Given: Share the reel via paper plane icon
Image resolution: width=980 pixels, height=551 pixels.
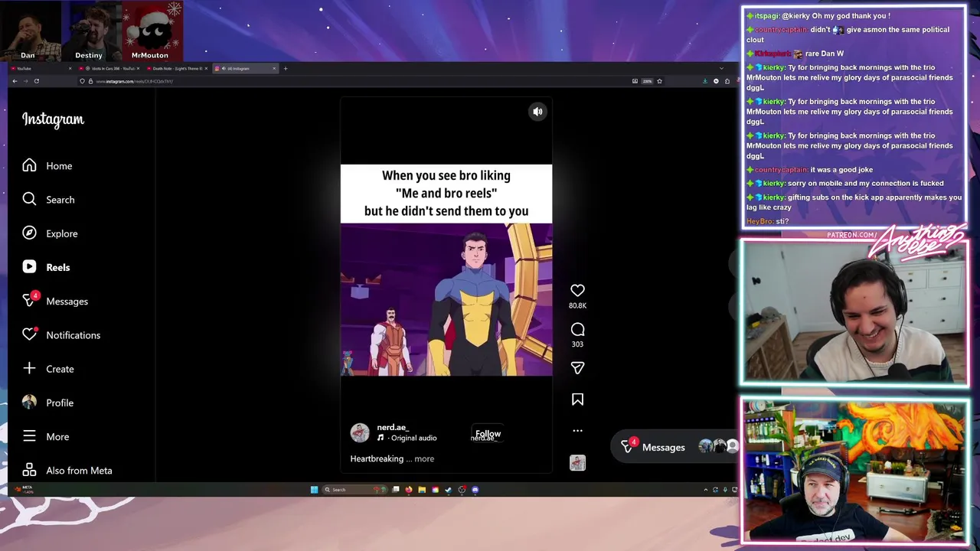Looking at the screenshot, I should point(577,368).
